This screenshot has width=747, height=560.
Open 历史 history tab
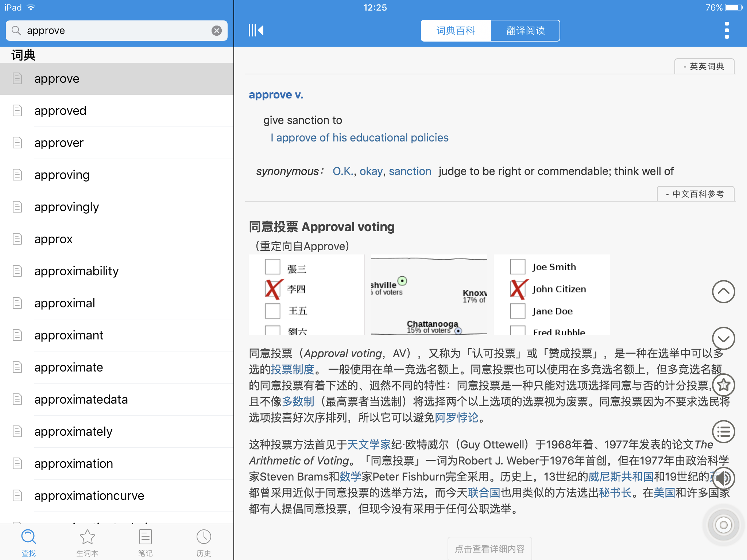[204, 543]
